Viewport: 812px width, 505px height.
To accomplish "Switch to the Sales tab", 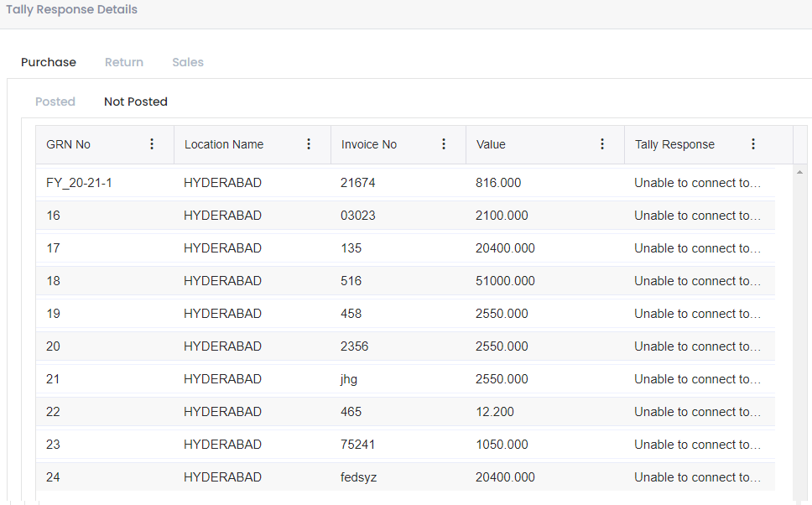I will click(x=188, y=62).
